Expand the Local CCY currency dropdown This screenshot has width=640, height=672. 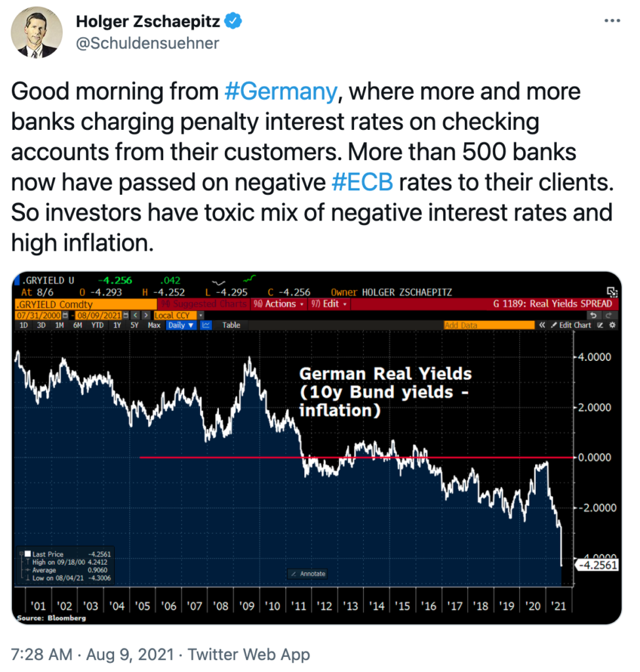178,316
